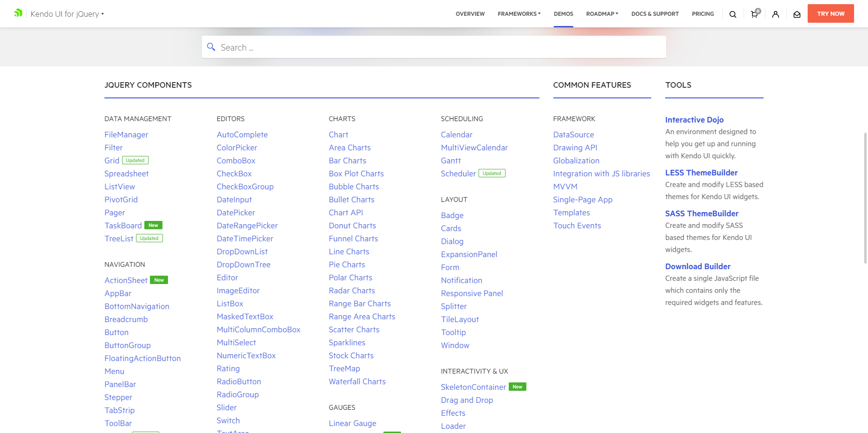
Task: Open the DropDownTree demo
Action: pos(244,265)
